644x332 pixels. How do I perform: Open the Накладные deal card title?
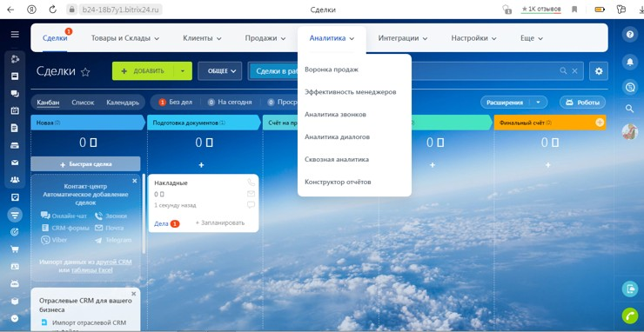point(171,183)
